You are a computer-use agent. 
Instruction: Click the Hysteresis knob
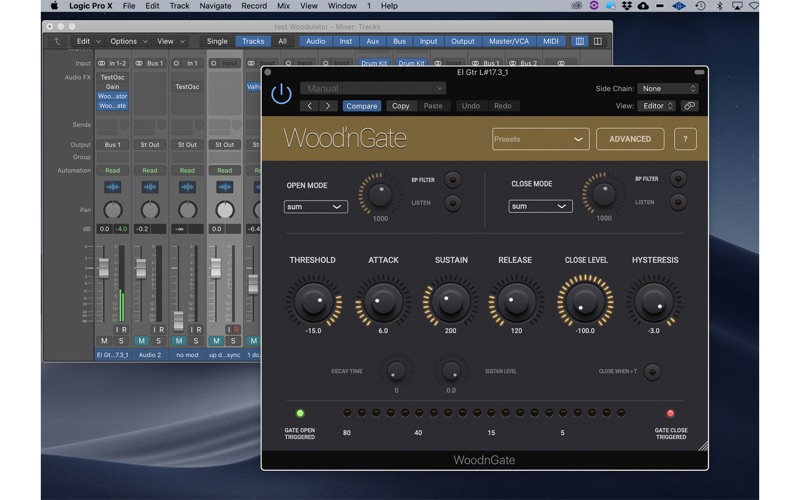(654, 301)
